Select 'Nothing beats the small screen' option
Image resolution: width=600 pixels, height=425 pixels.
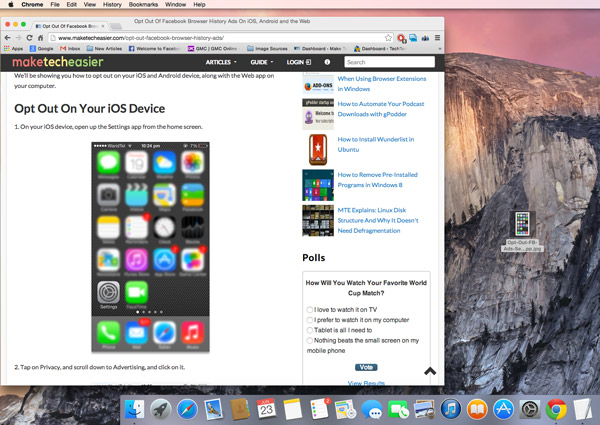click(309, 340)
